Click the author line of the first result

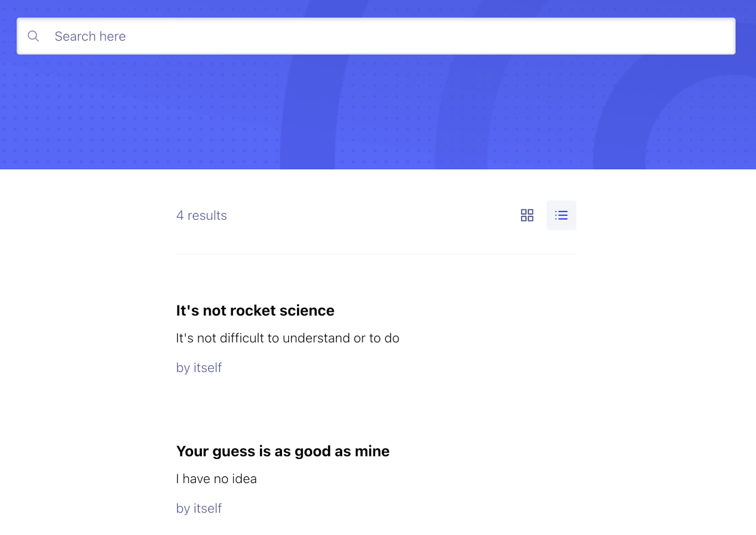tap(199, 368)
